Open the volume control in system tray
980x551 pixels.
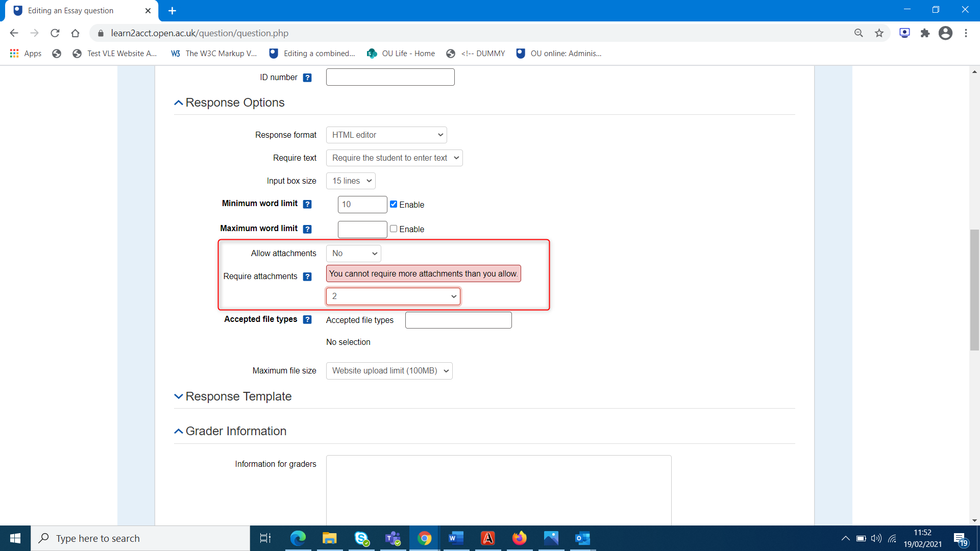coord(876,538)
